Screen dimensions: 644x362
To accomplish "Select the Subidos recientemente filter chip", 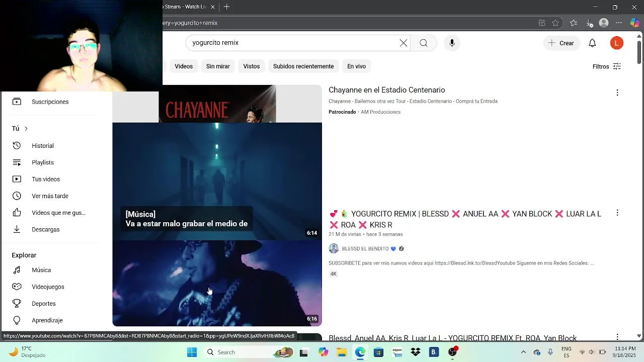I will click(303, 66).
